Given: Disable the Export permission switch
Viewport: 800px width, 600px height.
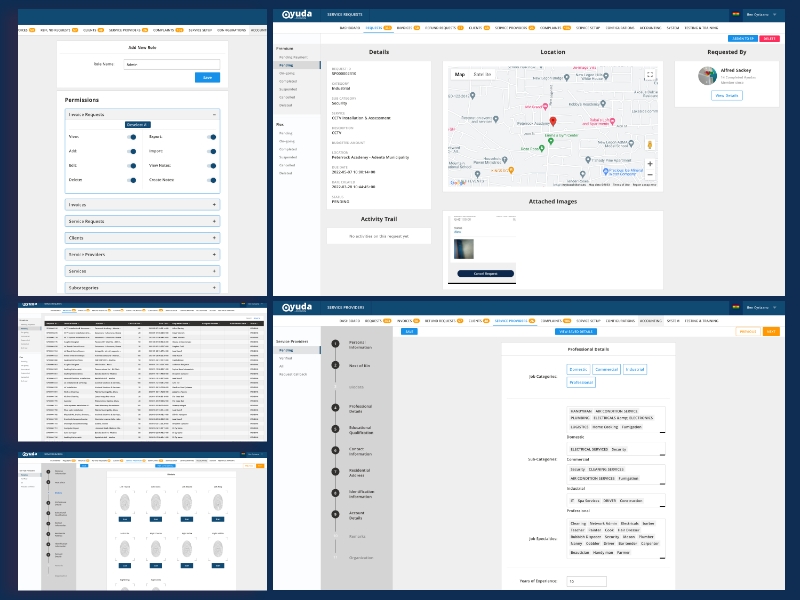Looking at the screenshot, I should click(x=212, y=136).
